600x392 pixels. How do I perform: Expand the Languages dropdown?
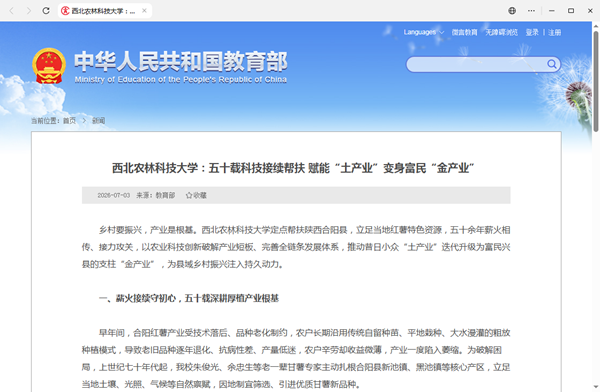point(424,32)
